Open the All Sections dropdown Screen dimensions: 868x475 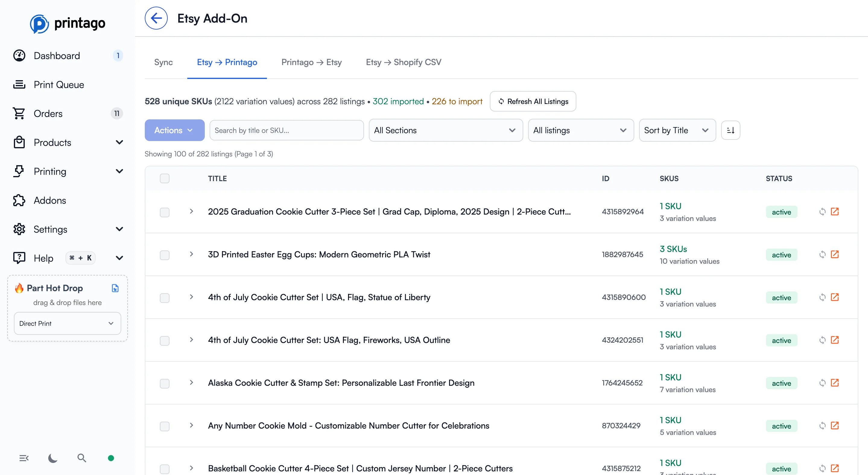pyautogui.click(x=445, y=130)
